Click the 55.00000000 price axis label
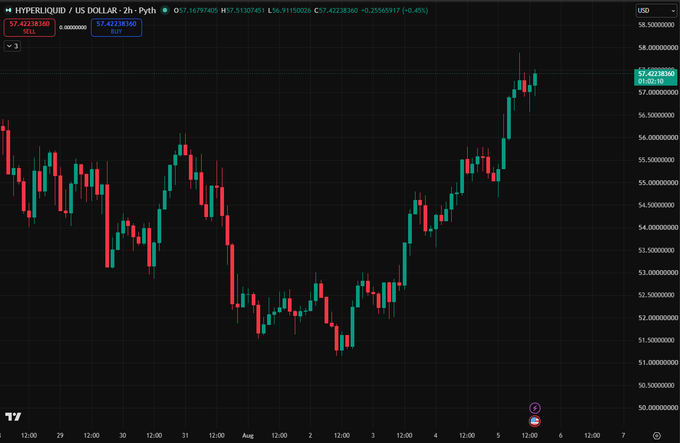 pos(658,182)
